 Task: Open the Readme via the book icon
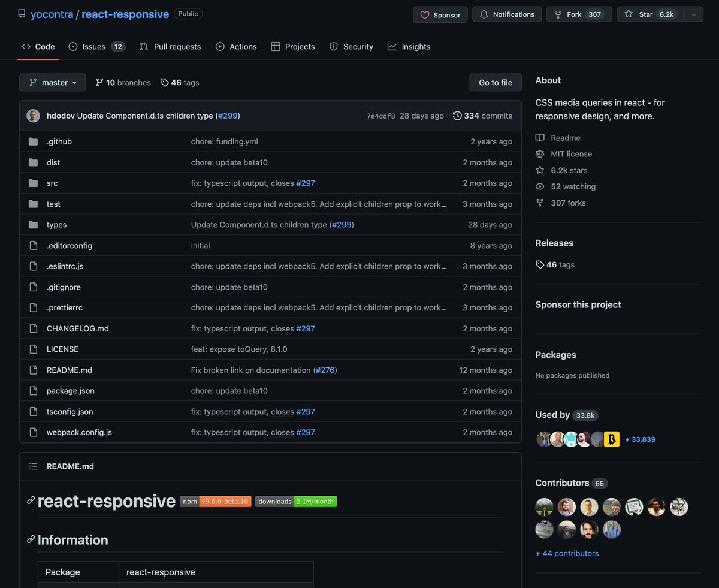click(x=540, y=137)
